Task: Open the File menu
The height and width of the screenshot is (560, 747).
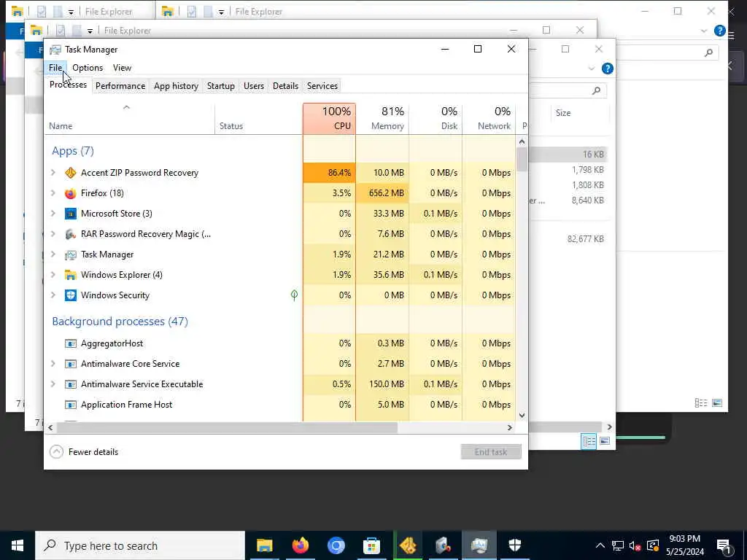Action: point(55,68)
